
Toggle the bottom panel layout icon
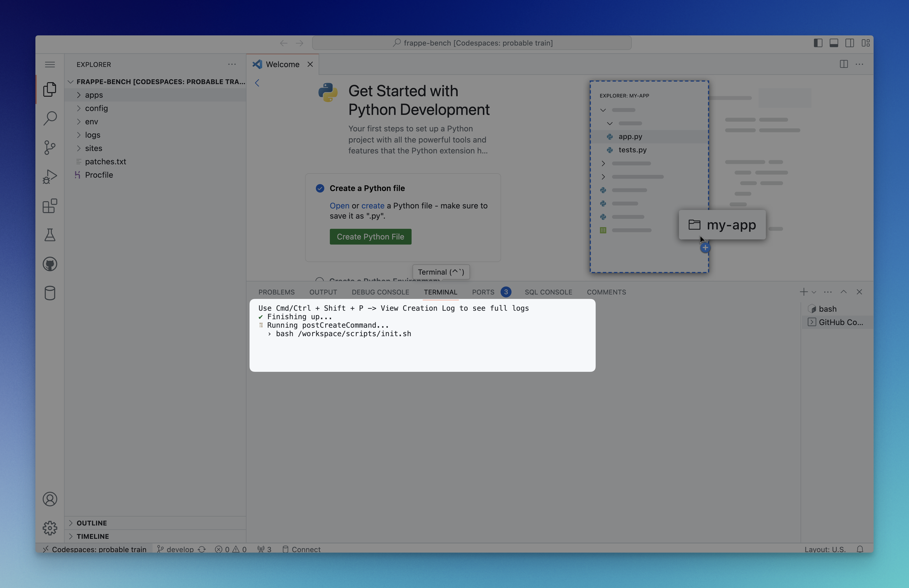834,43
